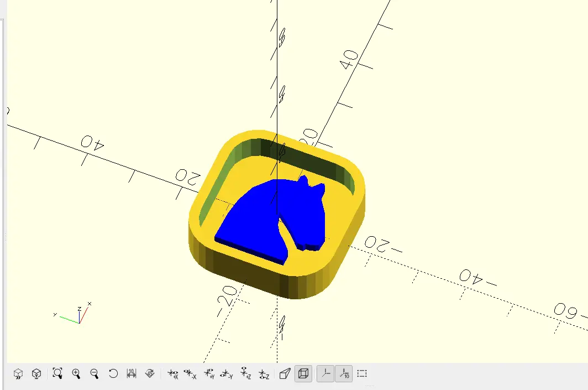Switch to the -Z view

coord(264,374)
